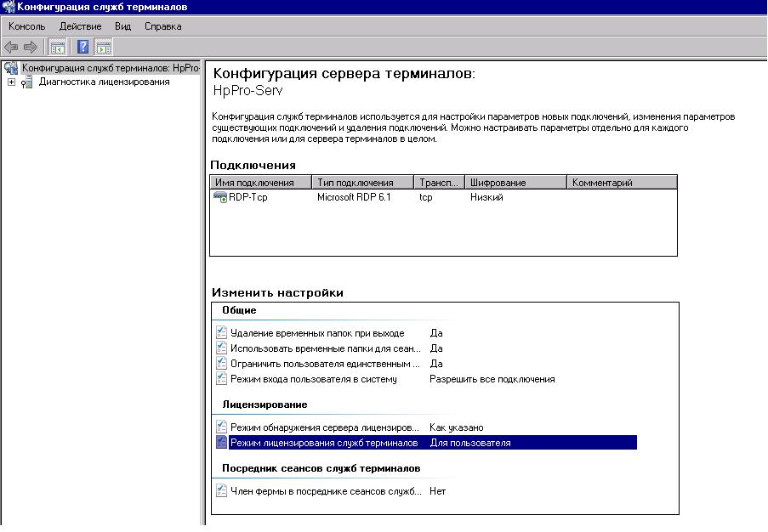Select 'Режим лицензирования служб терминалов' row

tap(433, 443)
